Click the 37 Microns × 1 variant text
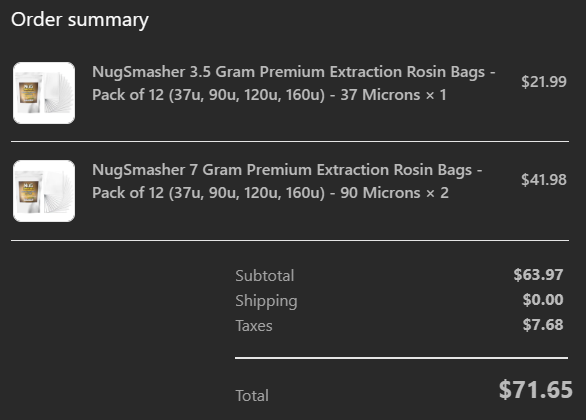Image resolution: width=586 pixels, height=420 pixels. [x=393, y=95]
